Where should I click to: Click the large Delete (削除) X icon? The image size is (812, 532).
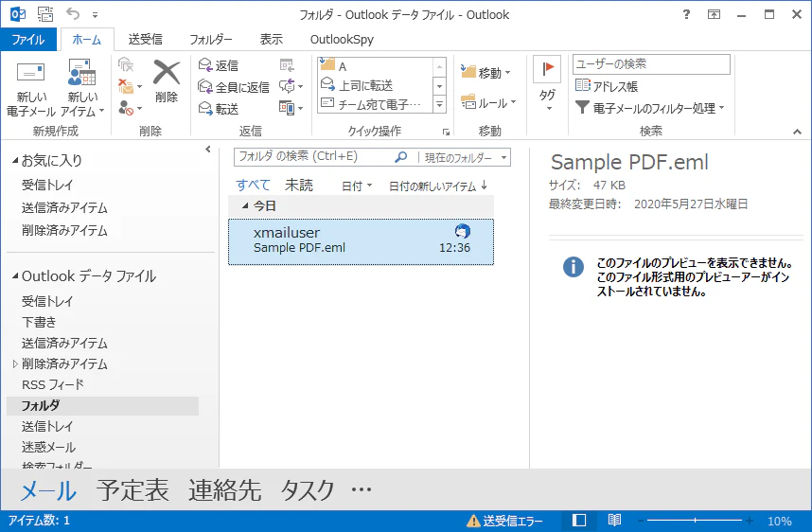pos(167,80)
